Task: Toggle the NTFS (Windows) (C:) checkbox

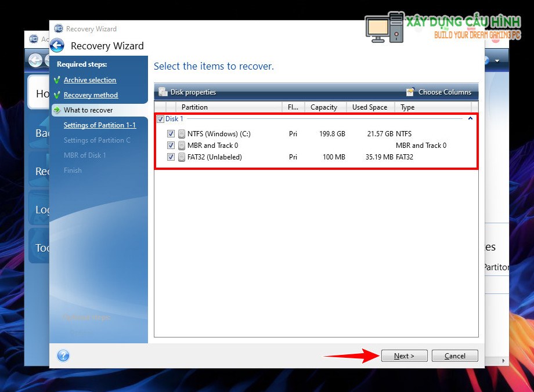Action: [171, 134]
